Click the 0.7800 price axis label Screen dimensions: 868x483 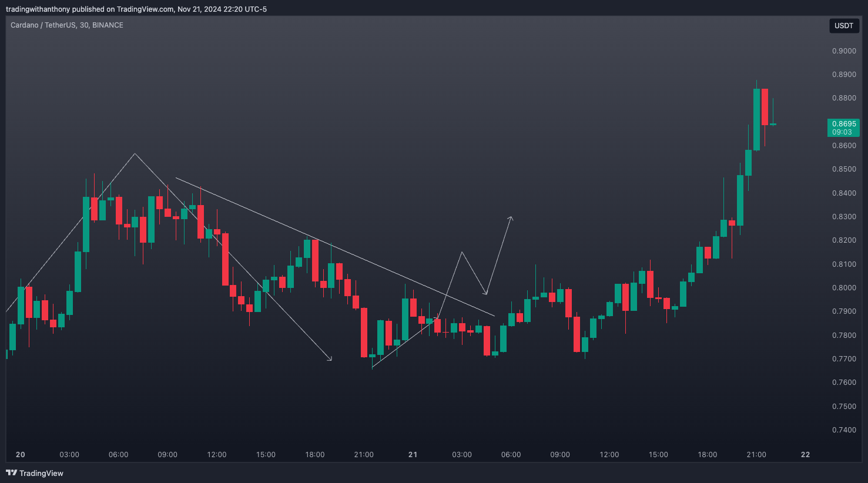pos(844,336)
